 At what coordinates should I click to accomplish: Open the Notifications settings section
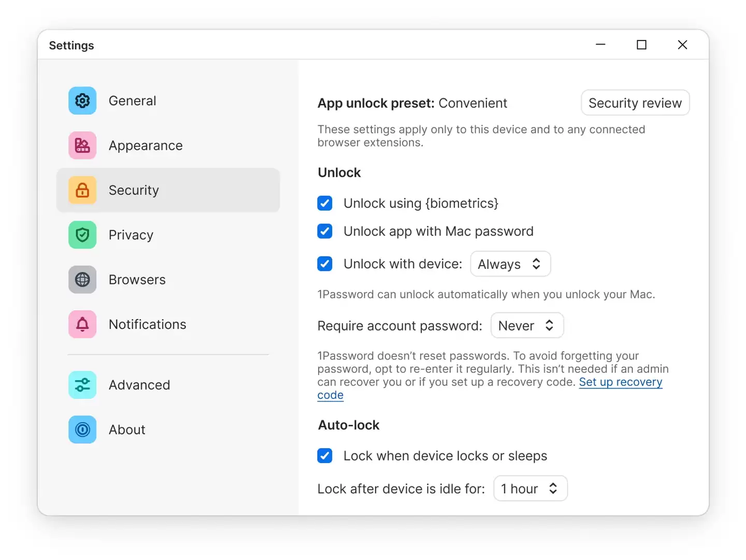pos(148,324)
